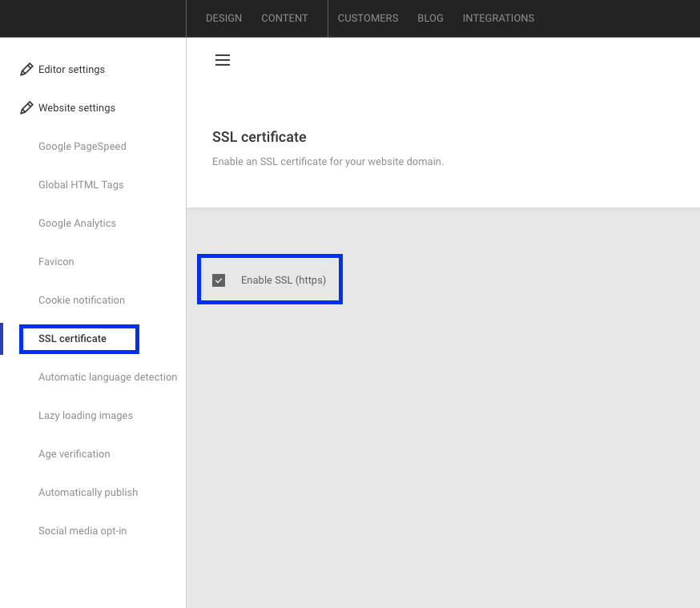
Task: Open Age verification settings
Action: 74,454
